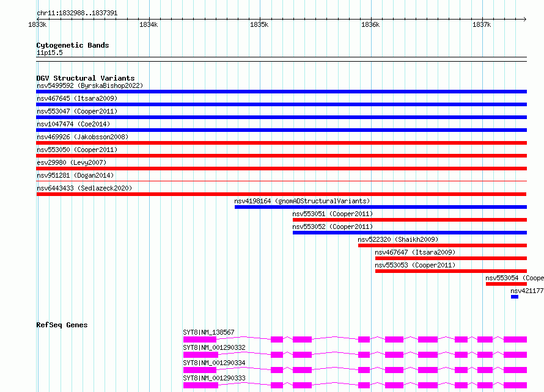Open the SYT8|NM_001290333 transcript label
The height and width of the screenshot is (392, 544).
[214, 378]
